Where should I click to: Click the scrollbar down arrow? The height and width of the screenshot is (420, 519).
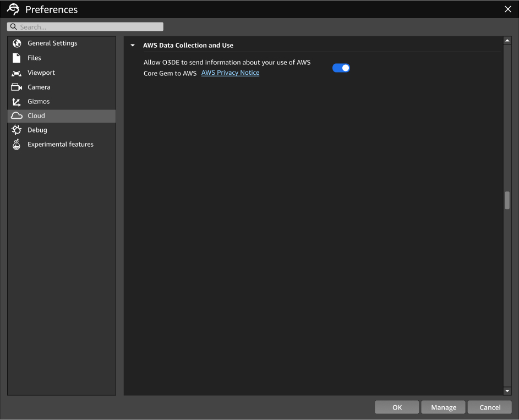[x=507, y=391]
